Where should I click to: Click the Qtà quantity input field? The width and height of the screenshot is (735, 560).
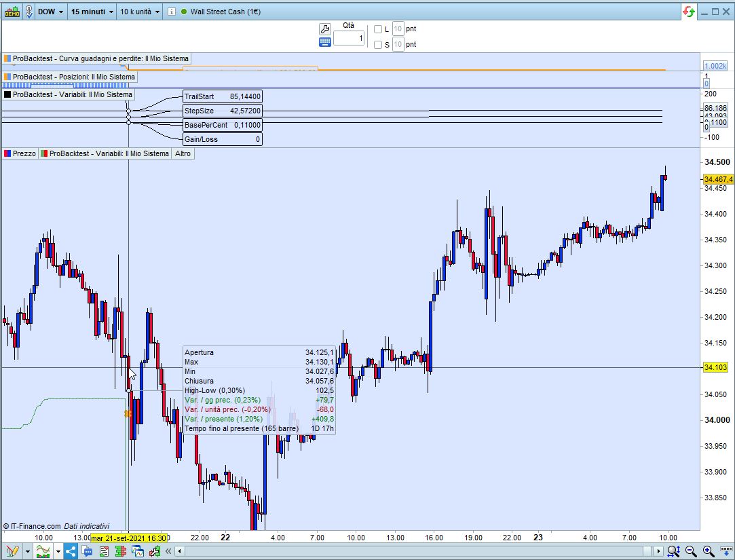pos(350,38)
